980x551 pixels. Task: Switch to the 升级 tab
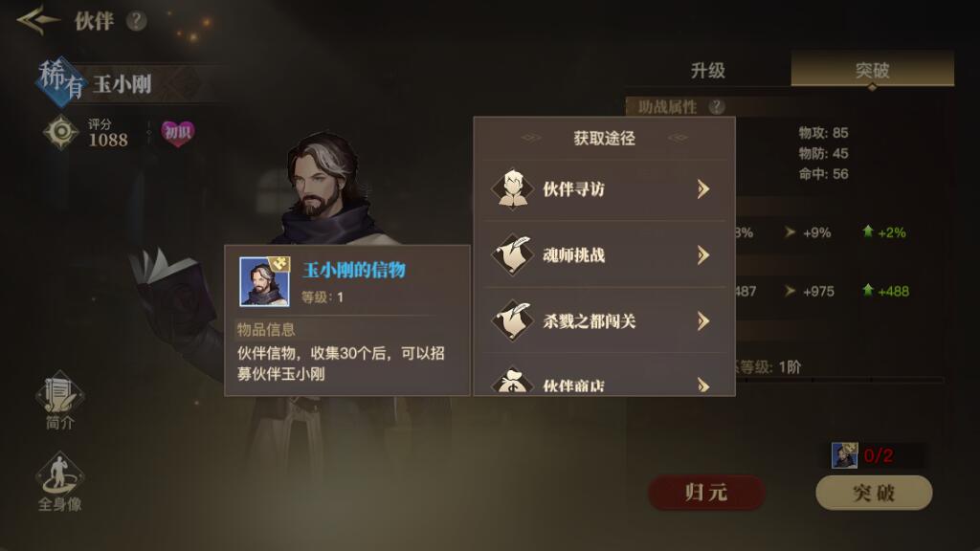[x=708, y=70]
